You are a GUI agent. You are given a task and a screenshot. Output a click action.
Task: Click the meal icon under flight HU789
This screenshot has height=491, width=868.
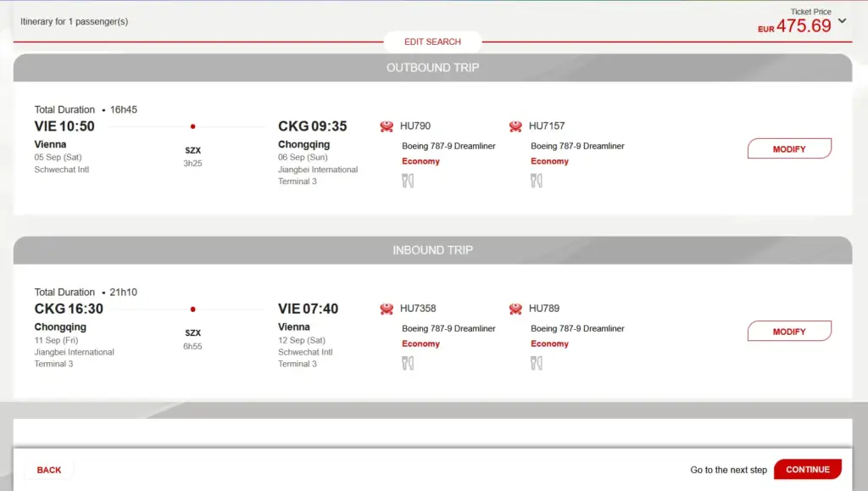pyautogui.click(x=537, y=363)
